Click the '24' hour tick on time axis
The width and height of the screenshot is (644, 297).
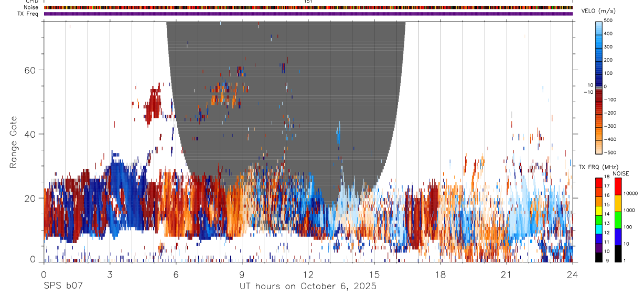click(573, 274)
